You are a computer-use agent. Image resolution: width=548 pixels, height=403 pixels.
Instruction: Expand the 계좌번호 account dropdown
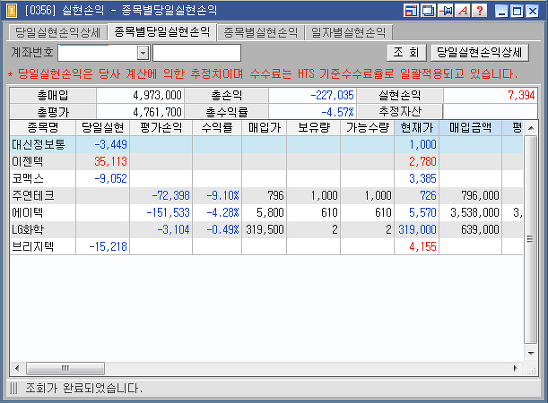tap(143, 53)
